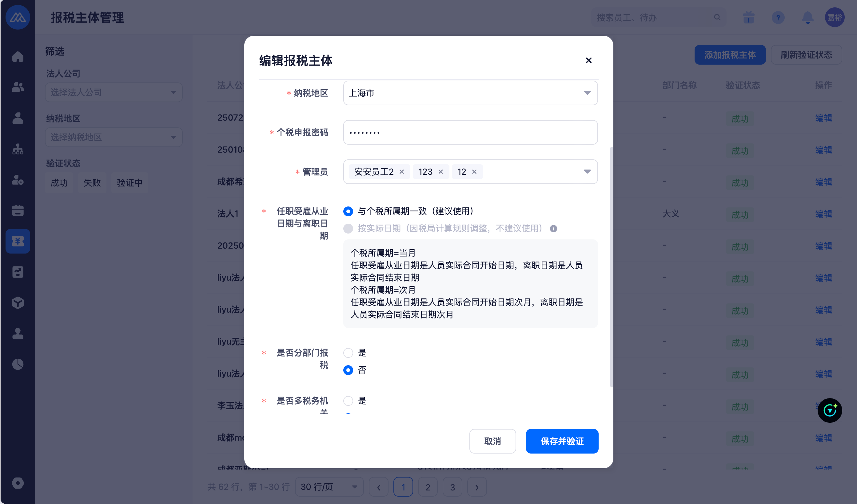The width and height of the screenshot is (857, 504).
Task: Remove the 安安员工2 administrator tag
Action: click(x=402, y=172)
